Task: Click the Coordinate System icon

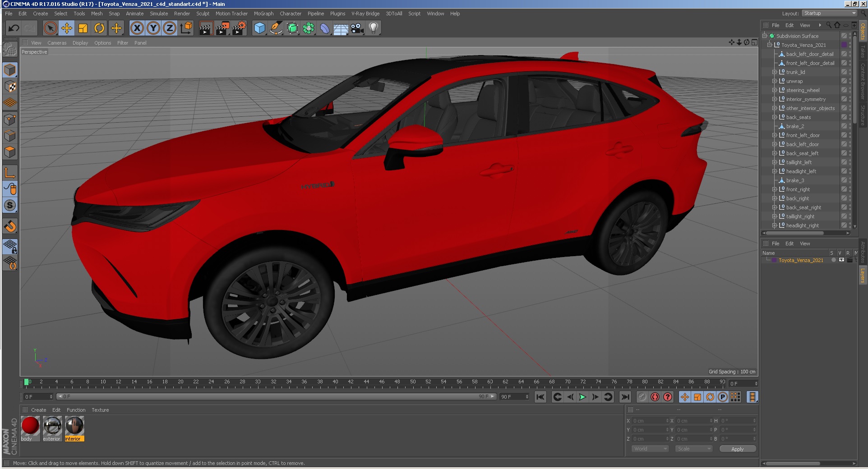Action: click(186, 28)
